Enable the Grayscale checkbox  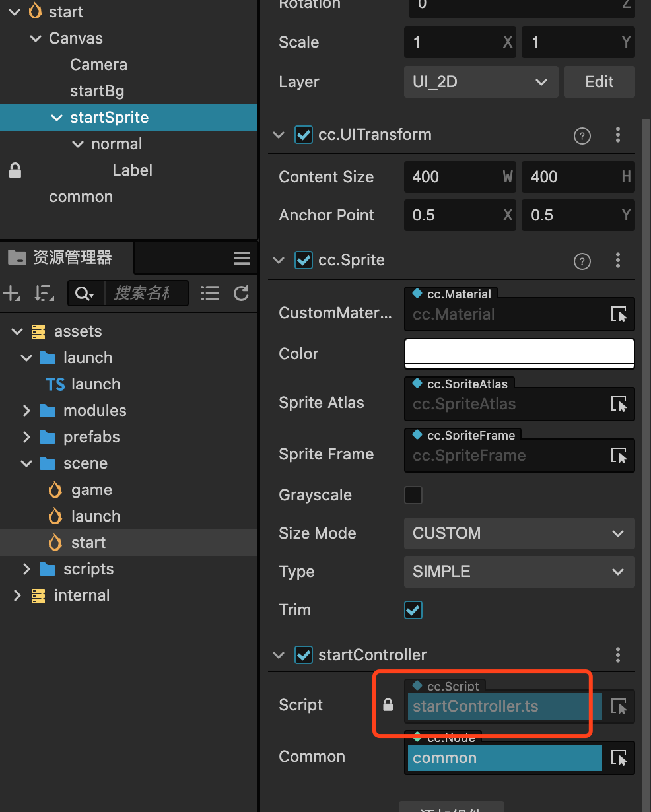click(413, 495)
